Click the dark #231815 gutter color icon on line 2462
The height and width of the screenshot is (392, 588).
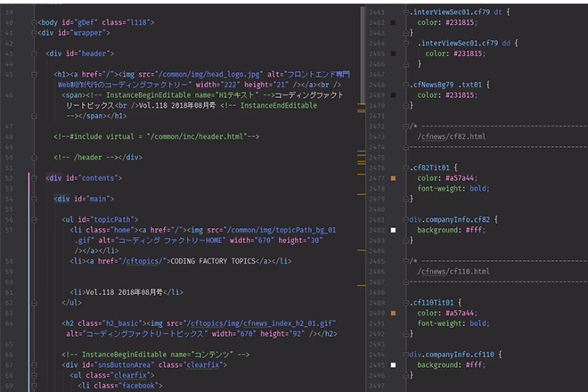(393, 21)
